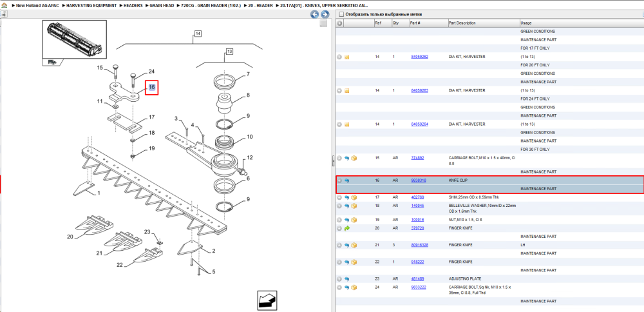Open part number link 379720
The height and width of the screenshot is (312, 644).
(417, 228)
